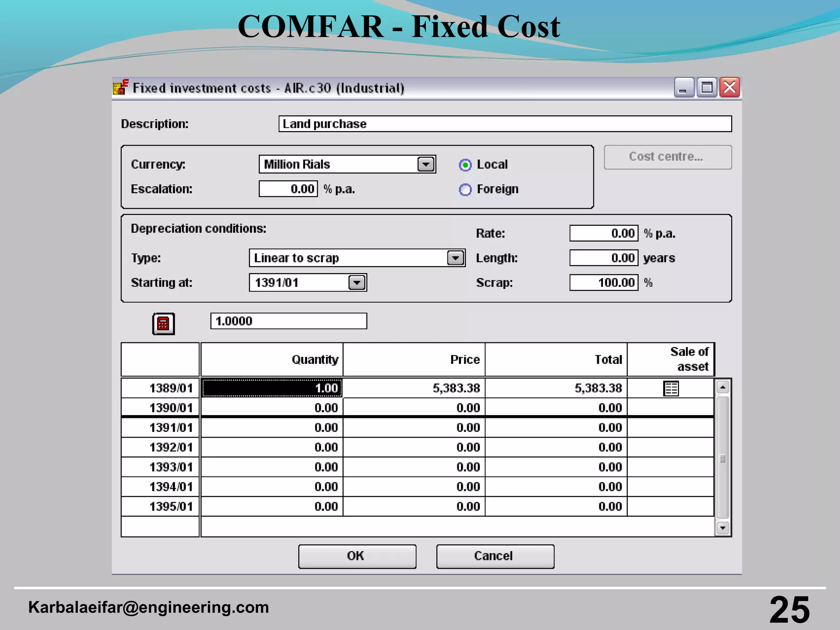Select the Foreign currency radio button
840x630 pixels.
pos(465,189)
